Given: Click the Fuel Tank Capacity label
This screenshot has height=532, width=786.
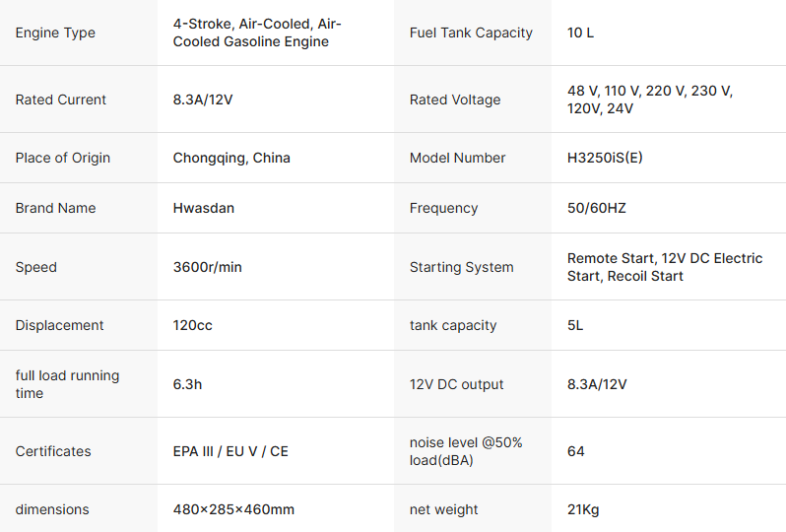Looking at the screenshot, I should click(x=471, y=33).
